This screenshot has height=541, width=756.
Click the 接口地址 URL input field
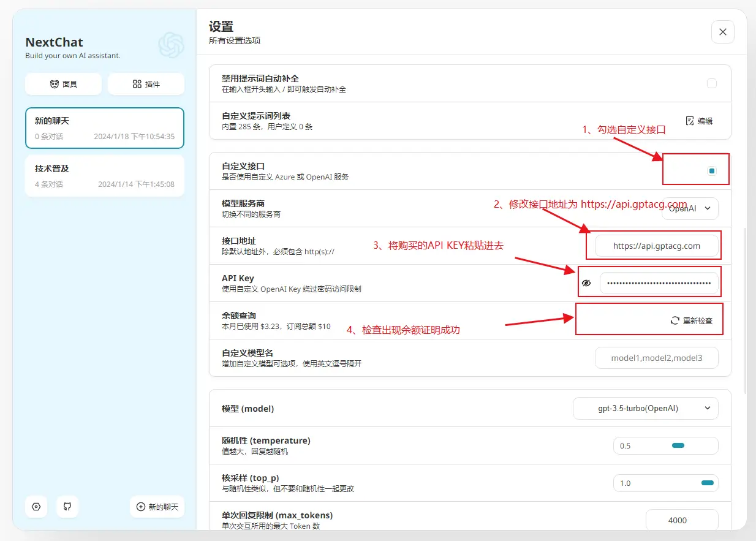click(x=657, y=246)
